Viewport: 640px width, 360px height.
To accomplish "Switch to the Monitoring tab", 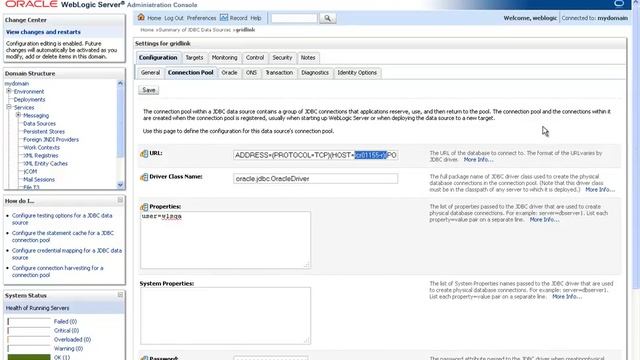I will point(224,58).
